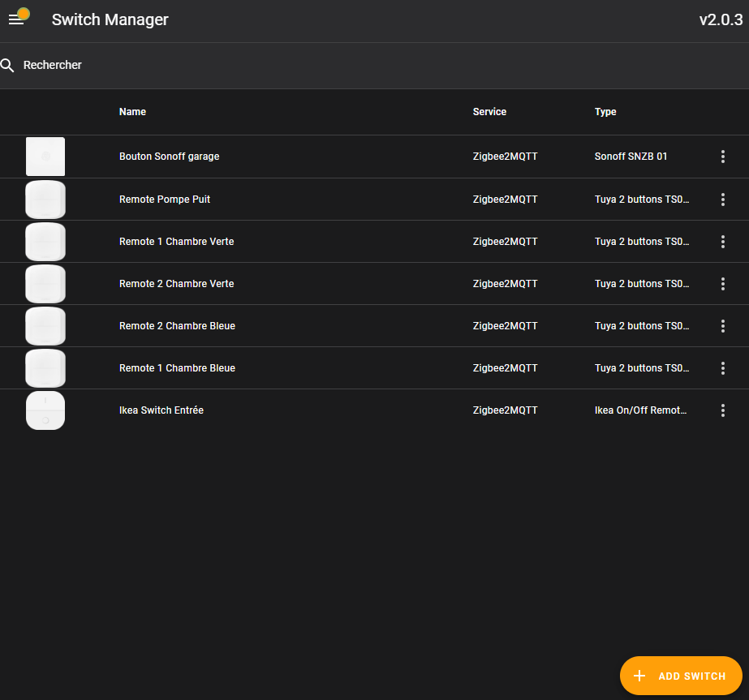Sort the list by Name column
749x700 pixels.
click(x=132, y=112)
